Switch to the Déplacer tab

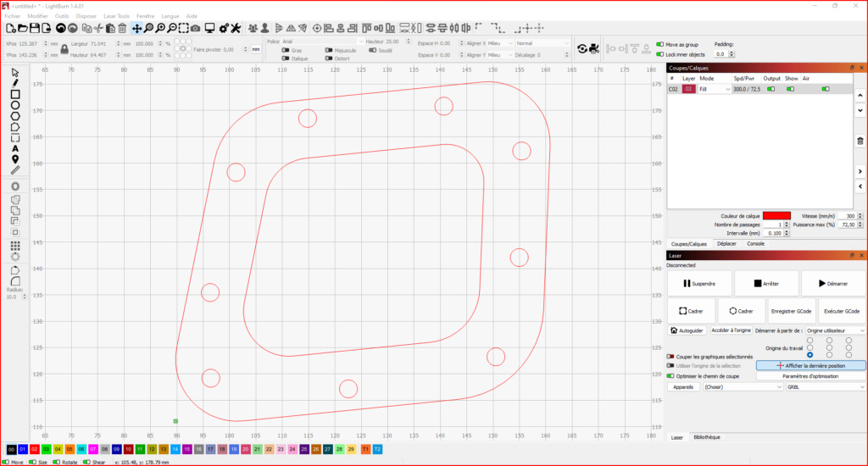point(726,243)
